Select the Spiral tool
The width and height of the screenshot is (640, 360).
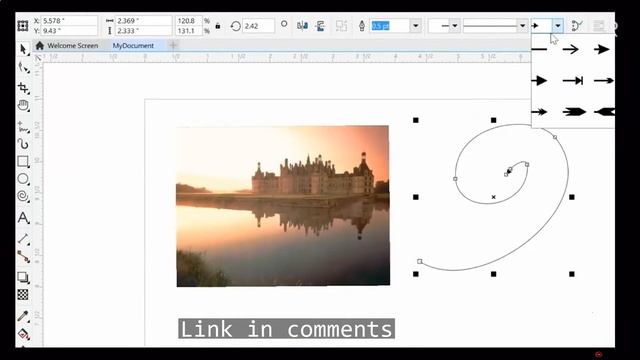coord(23,196)
